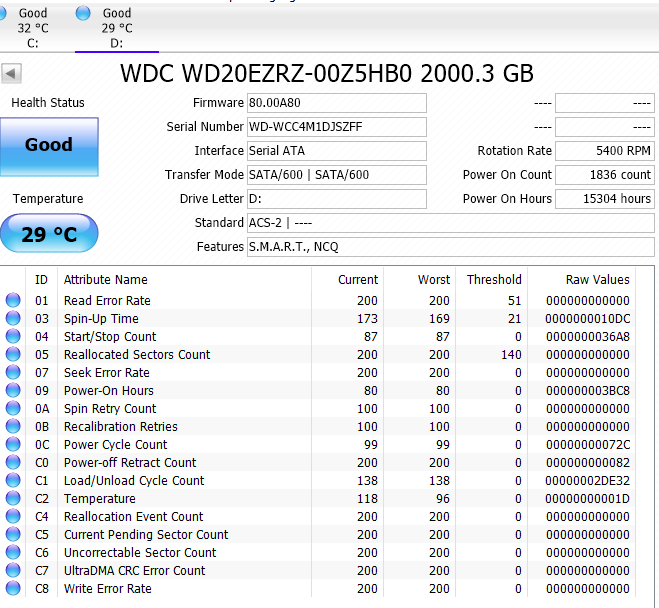Click status orb for Power-off Retract Count
659x608 pixels.
[x=13, y=462]
